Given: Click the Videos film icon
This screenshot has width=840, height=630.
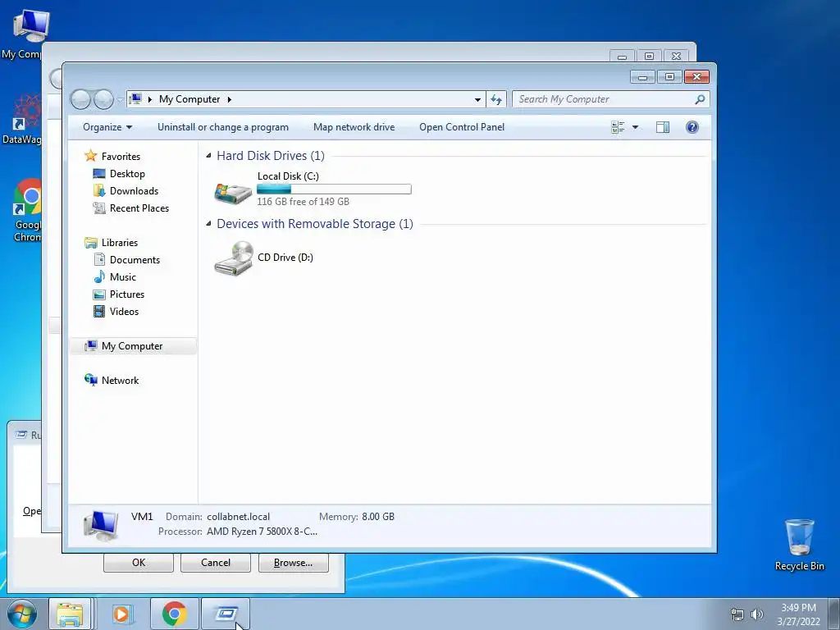Looking at the screenshot, I should click(x=99, y=311).
